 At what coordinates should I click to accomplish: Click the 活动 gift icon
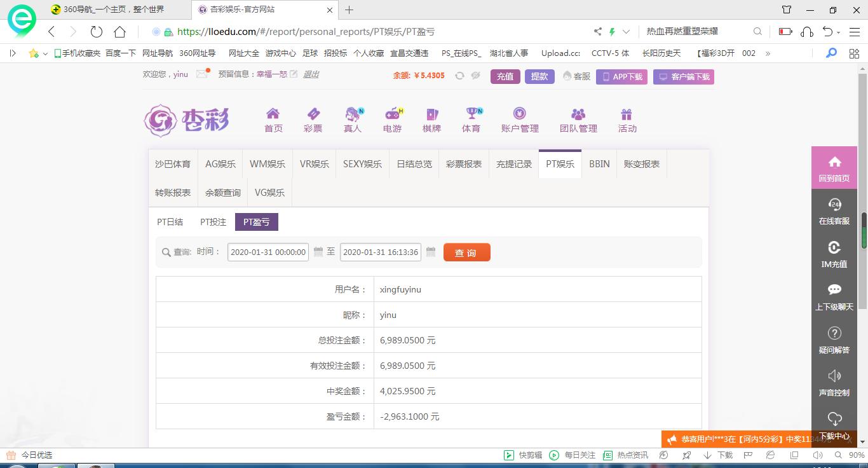(x=627, y=114)
